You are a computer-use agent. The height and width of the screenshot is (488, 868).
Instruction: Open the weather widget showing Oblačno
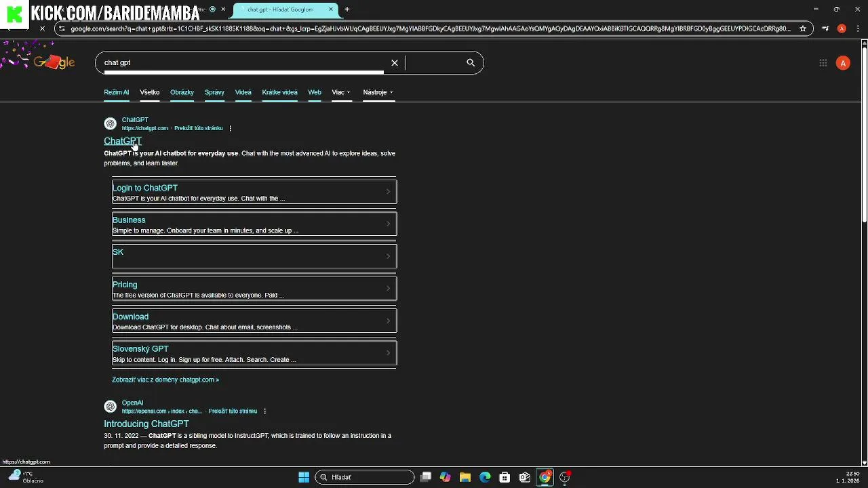pos(27,477)
